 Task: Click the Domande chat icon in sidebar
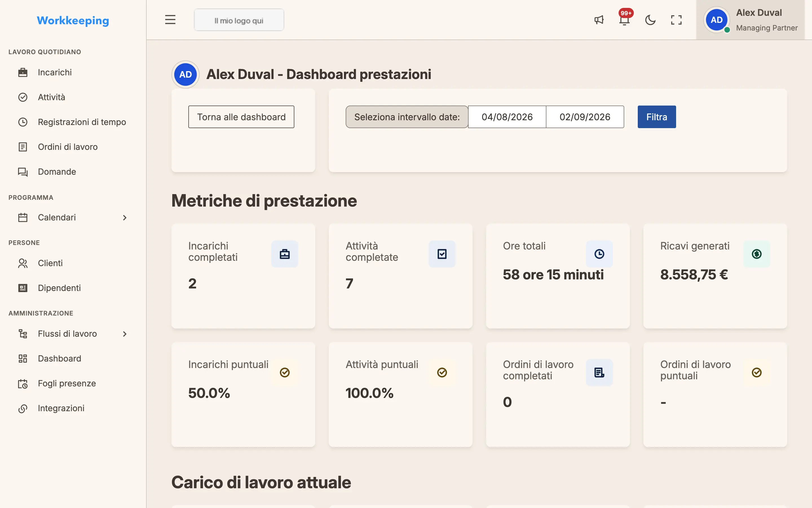click(23, 172)
